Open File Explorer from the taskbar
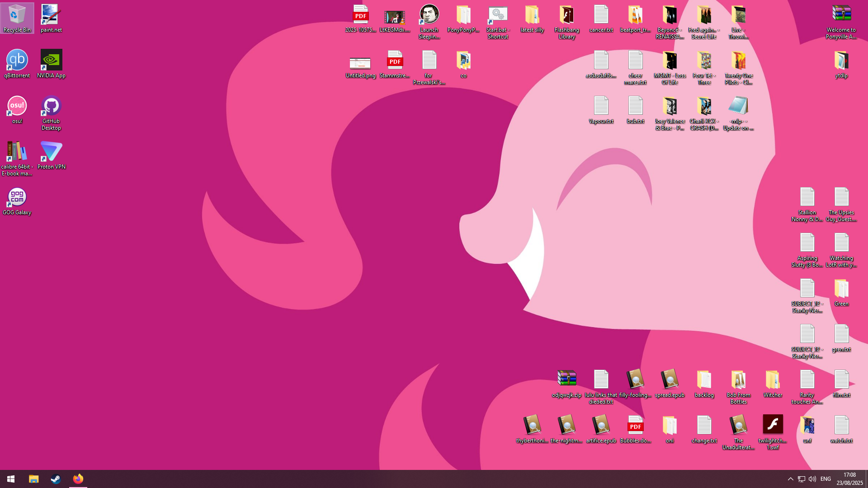This screenshot has width=868, height=488. (33, 479)
